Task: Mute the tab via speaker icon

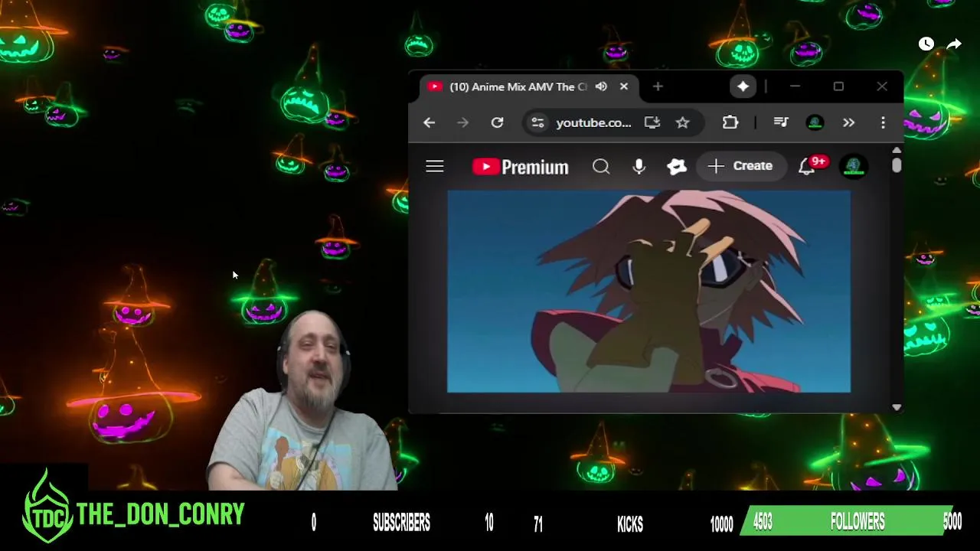Action: click(x=601, y=86)
